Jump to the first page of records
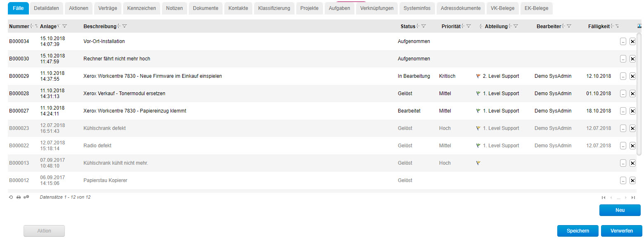Image resolution: width=644 pixels, height=240 pixels. (x=604, y=198)
